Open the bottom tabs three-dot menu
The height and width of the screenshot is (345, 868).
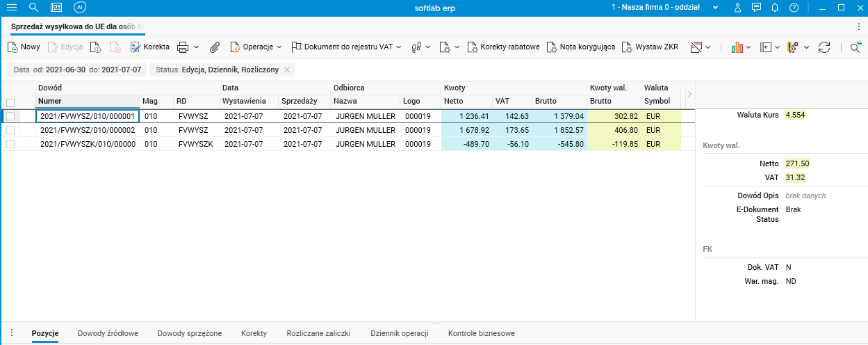click(x=13, y=333)
